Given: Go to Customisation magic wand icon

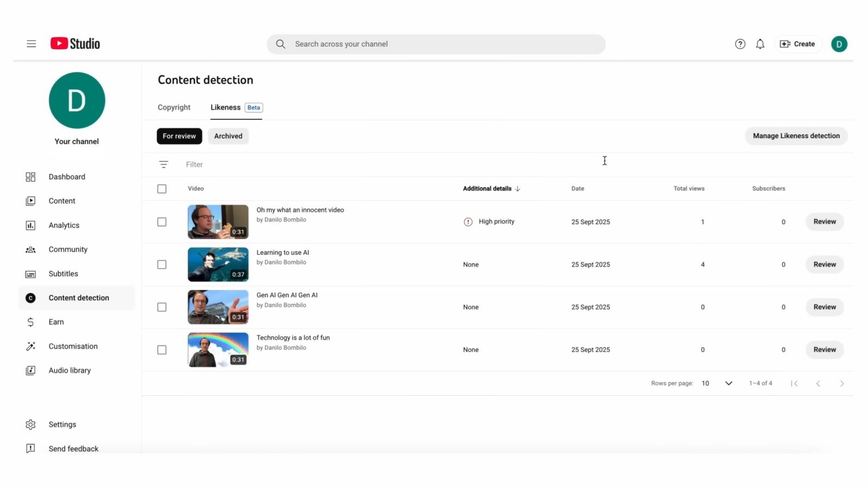Looking at the screenshot, I should tap(30, 346).
